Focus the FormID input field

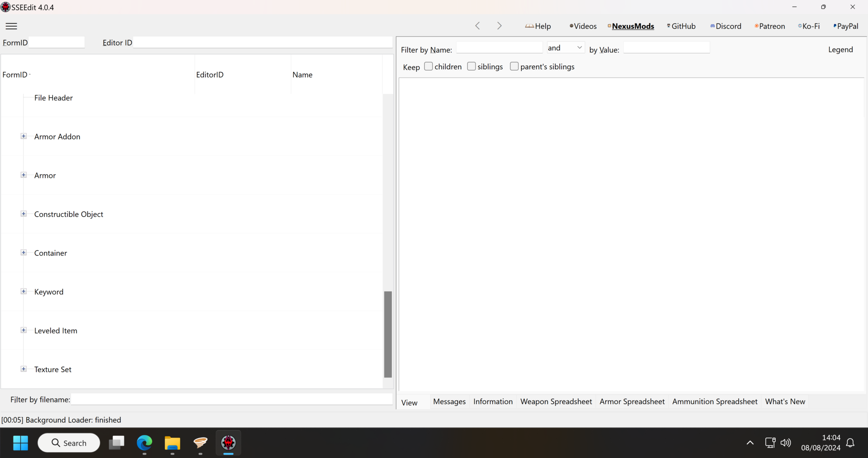click(57, 42)
